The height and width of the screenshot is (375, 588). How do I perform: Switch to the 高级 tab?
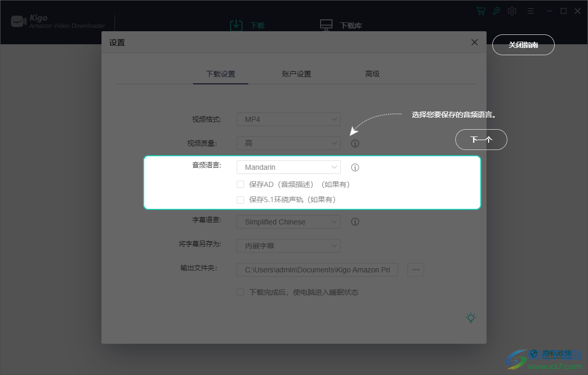[372, 74]
